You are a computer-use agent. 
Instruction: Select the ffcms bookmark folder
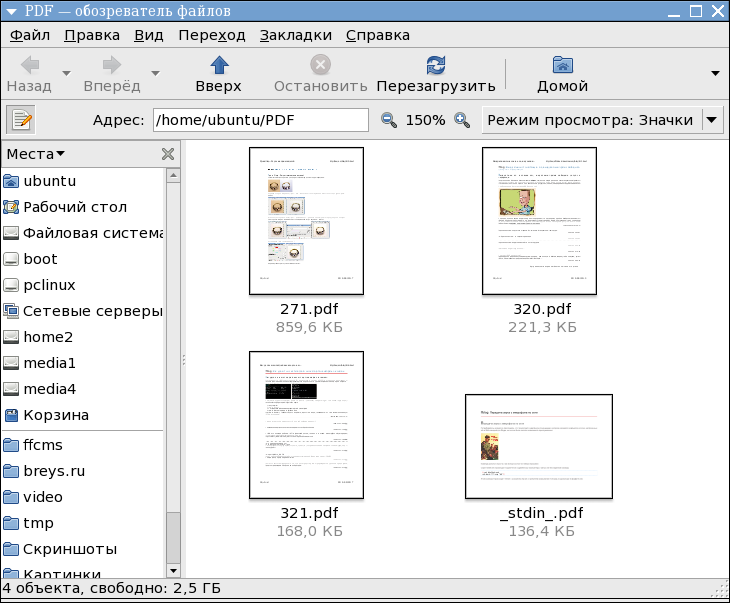coord(43,445)
